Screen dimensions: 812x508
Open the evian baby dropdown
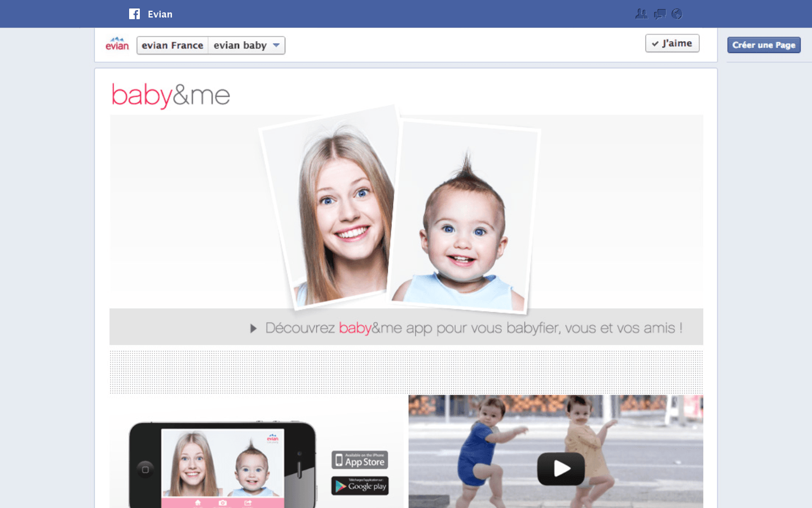tap(247, 45)
